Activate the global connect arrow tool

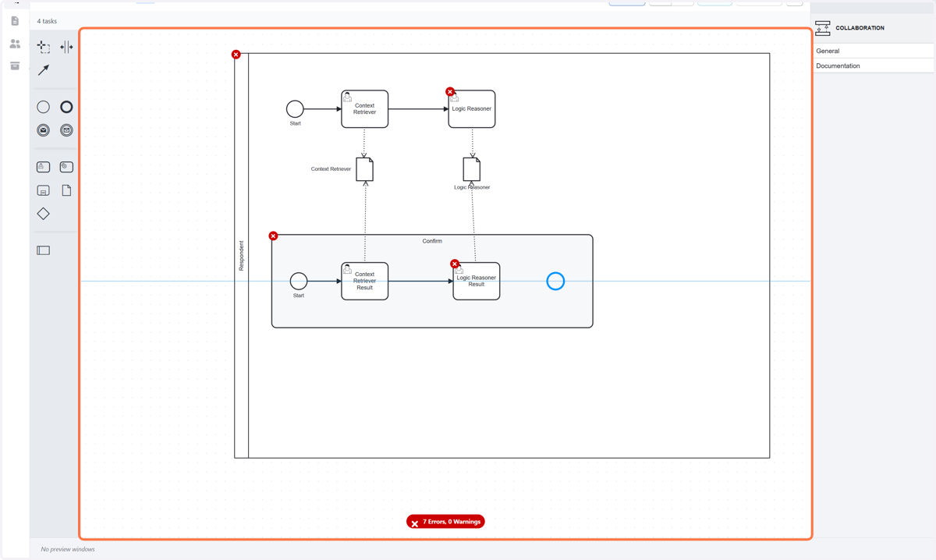coord(44,70)
